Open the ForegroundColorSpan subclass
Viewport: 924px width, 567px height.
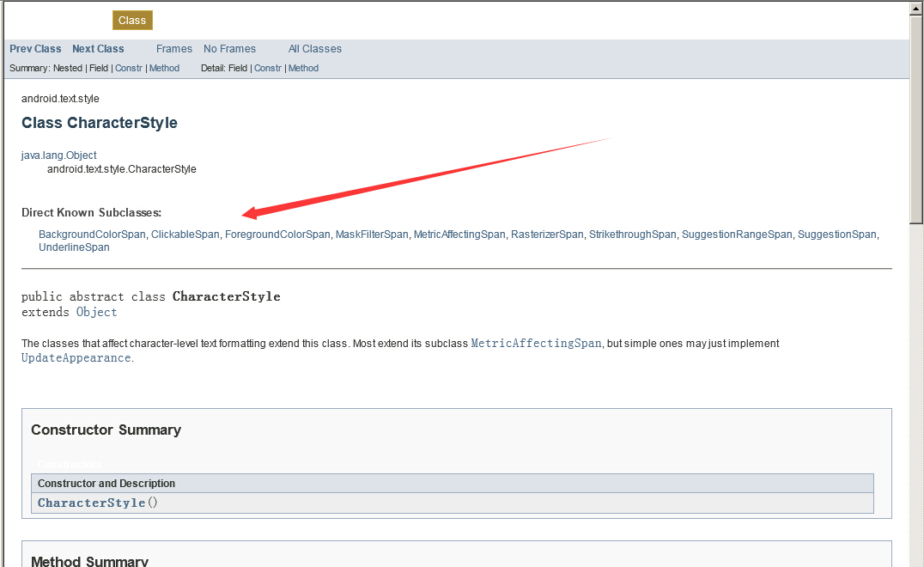click(277, 234)
